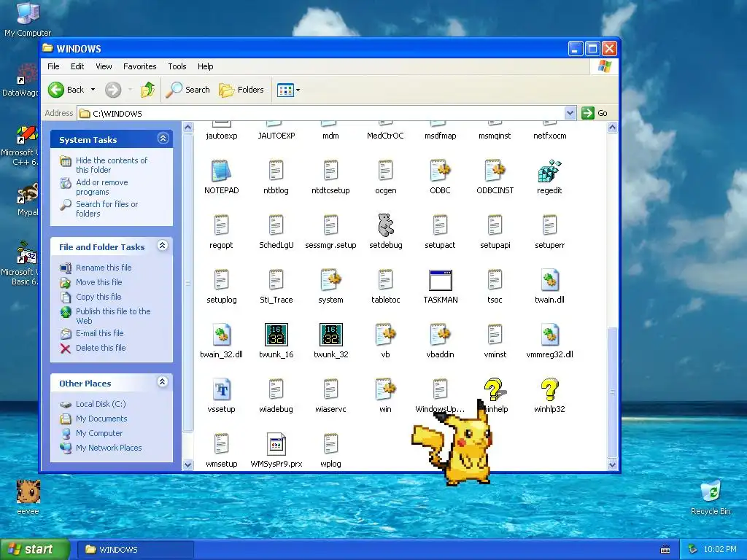The image size is (747, 560).
Task: Click Rename this file link
Action: coord(104,268)
